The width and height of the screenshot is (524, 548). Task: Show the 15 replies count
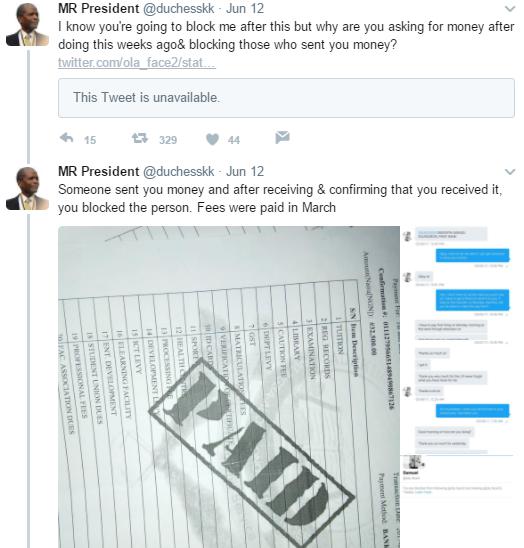(x=90, y=140)
